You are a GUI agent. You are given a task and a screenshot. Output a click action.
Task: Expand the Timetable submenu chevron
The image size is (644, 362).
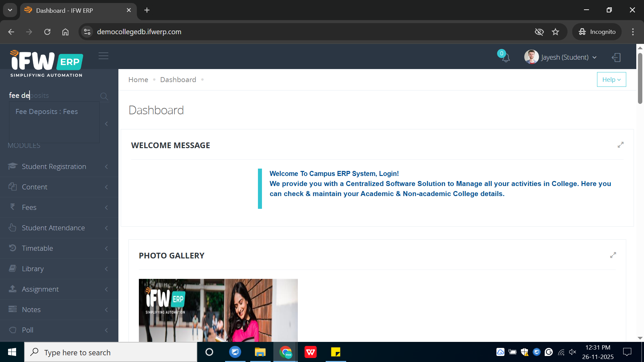click(107, 248)
